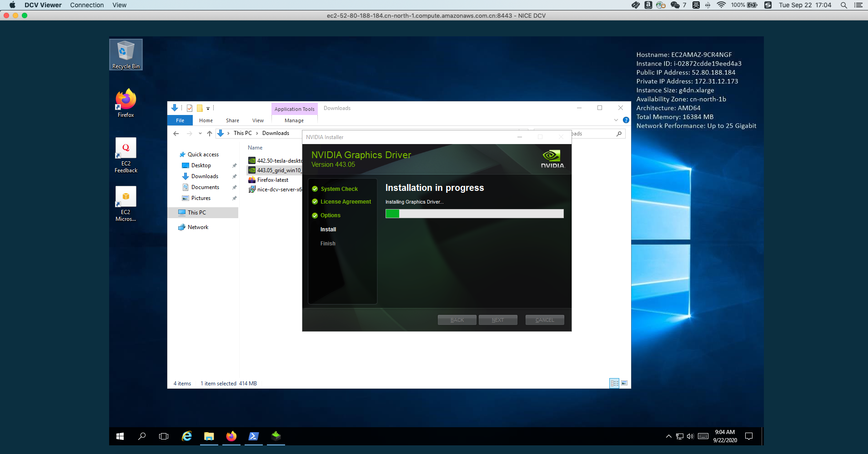
Task: Show hidden system tray icons
Action: click(x=669, y=436)
